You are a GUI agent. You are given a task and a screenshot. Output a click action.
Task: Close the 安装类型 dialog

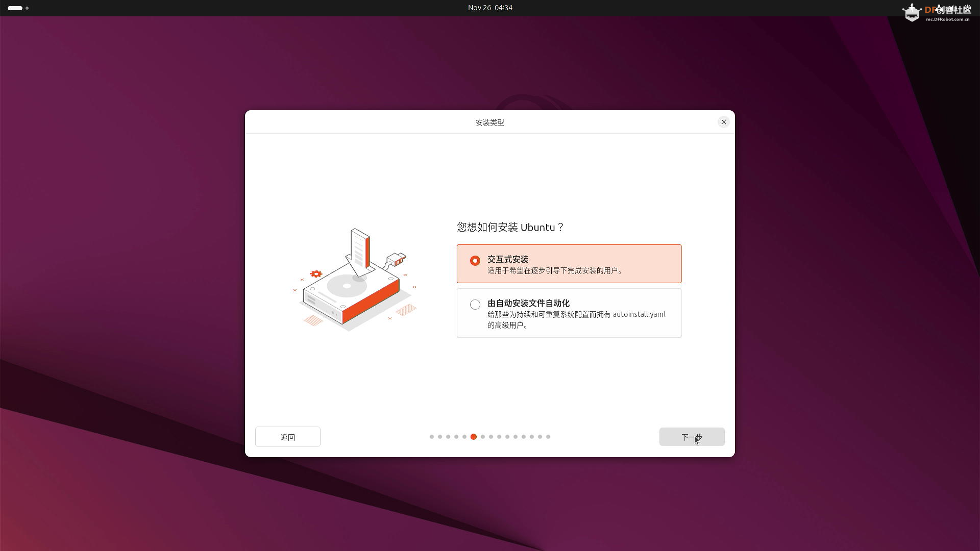(x=723, y=122)
